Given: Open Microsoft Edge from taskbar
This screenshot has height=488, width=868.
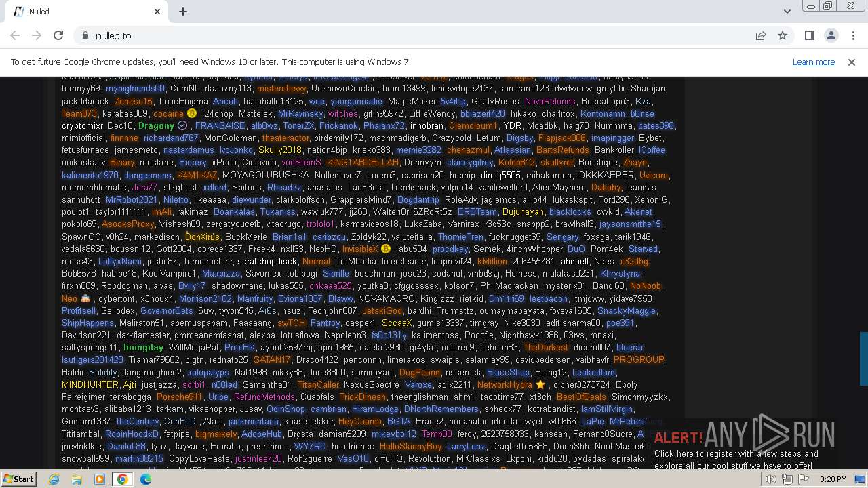Looking at the screenshot, I should coord(146,479).
